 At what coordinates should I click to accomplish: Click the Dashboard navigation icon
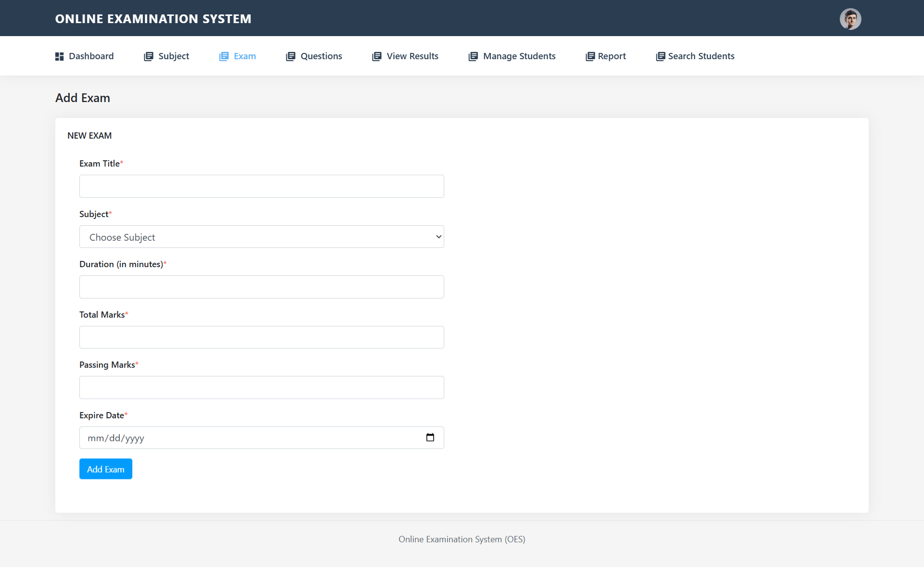coord(59,56)
